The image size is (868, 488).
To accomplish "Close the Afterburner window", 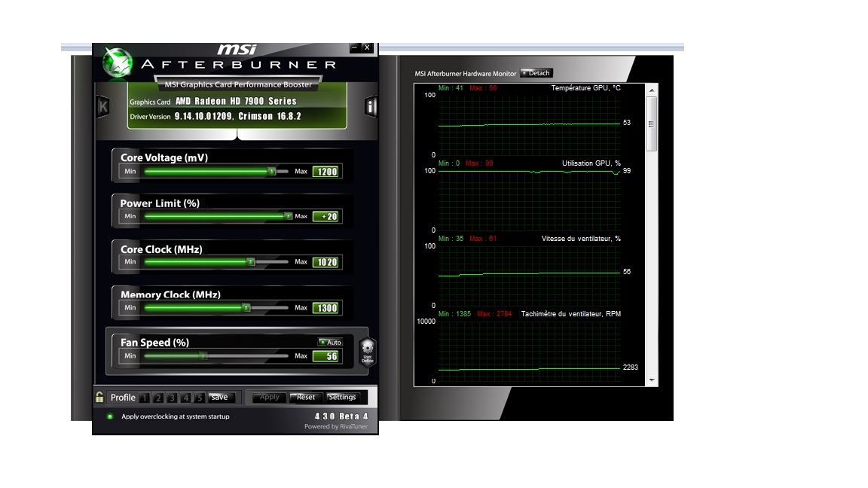I will tap(367, 47).
